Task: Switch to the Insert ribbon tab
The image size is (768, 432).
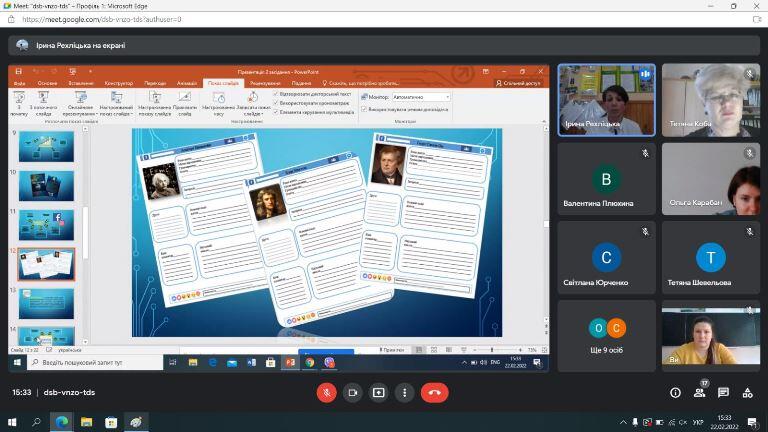Action: pos(81,83)
